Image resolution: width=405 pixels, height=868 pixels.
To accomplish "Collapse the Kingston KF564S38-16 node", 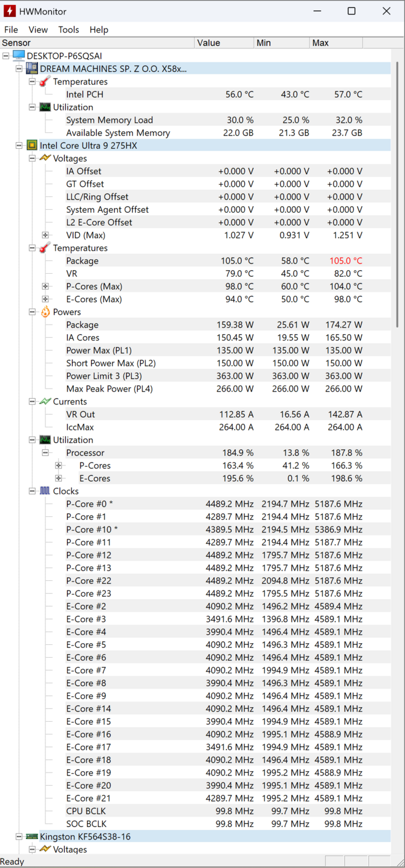I will coord(19,837).
